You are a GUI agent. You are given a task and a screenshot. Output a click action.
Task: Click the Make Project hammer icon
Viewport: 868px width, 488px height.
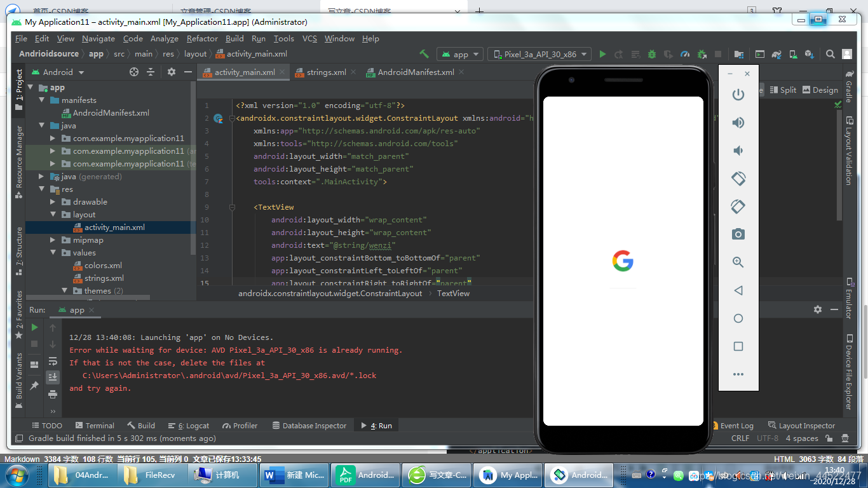coord(424,54)
